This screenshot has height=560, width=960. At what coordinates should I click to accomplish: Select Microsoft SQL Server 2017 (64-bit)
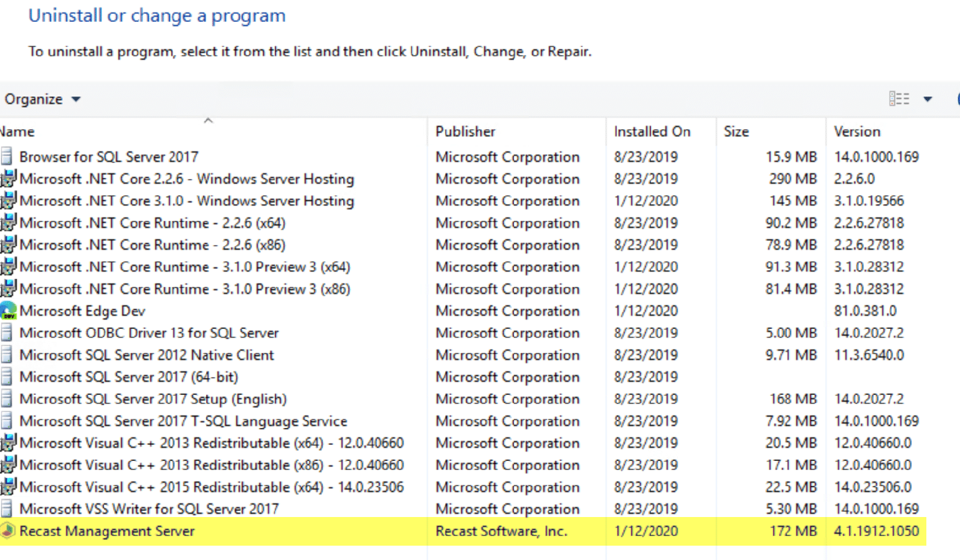click(129, 377)
